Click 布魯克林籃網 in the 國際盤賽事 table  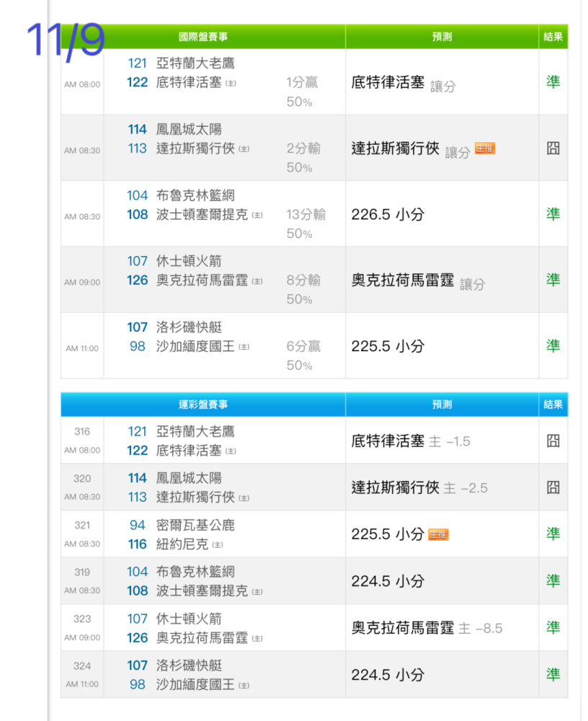(x=195, y=195)
